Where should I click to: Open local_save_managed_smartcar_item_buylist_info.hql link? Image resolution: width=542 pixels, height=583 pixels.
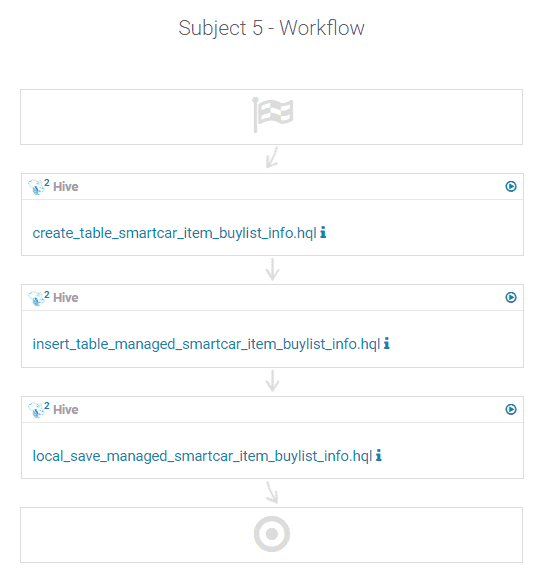tap(202, 456)
